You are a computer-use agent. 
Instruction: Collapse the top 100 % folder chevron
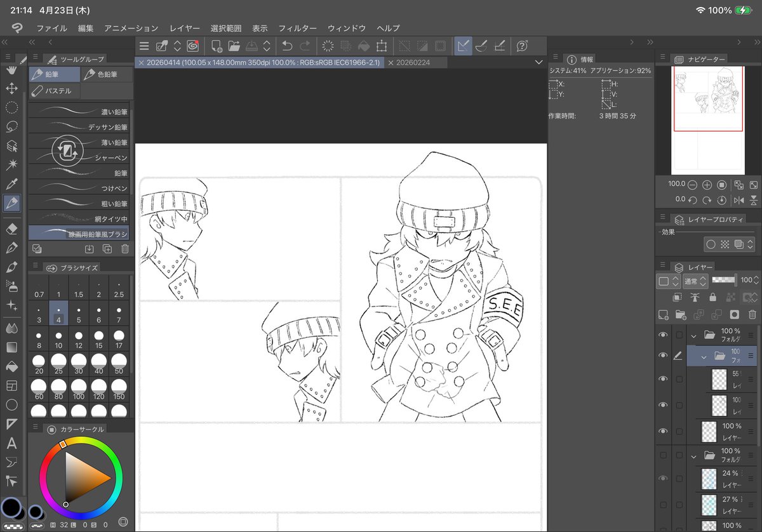693,335
